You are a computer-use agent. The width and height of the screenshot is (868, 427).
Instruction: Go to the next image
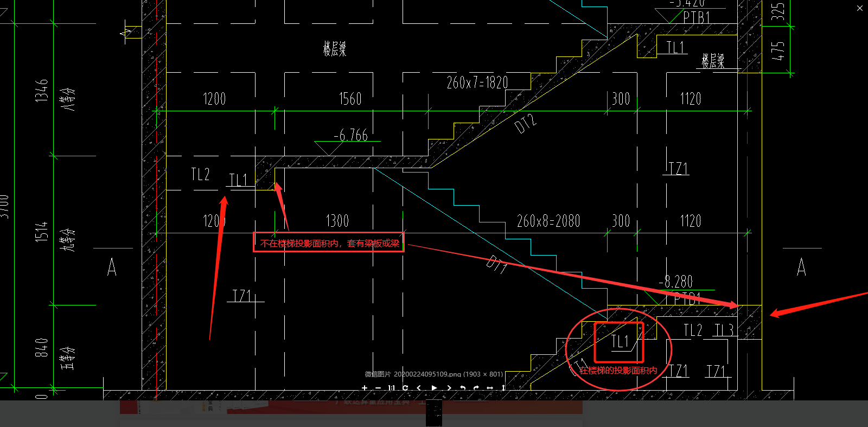pyautogui.click(x=449, y=388)
